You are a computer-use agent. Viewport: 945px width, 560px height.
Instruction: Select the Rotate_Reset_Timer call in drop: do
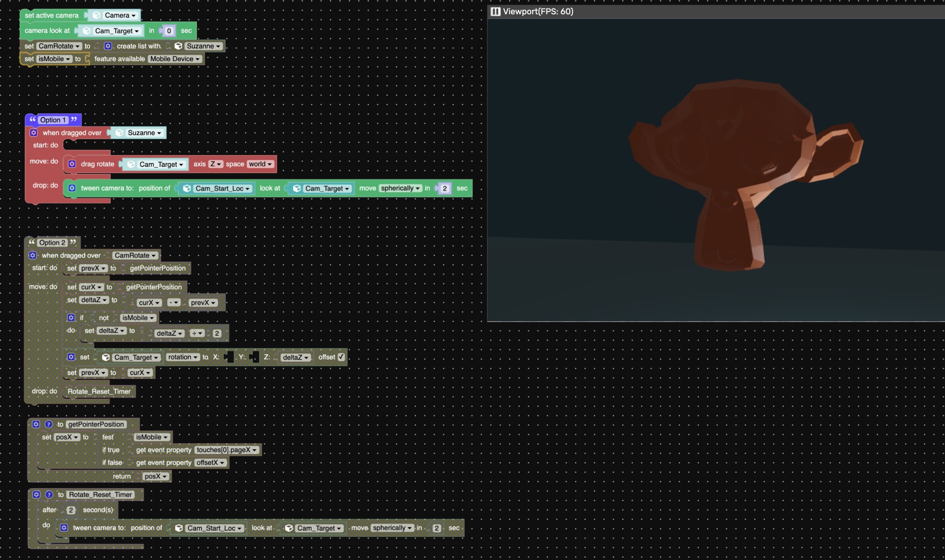coord(99,391)
